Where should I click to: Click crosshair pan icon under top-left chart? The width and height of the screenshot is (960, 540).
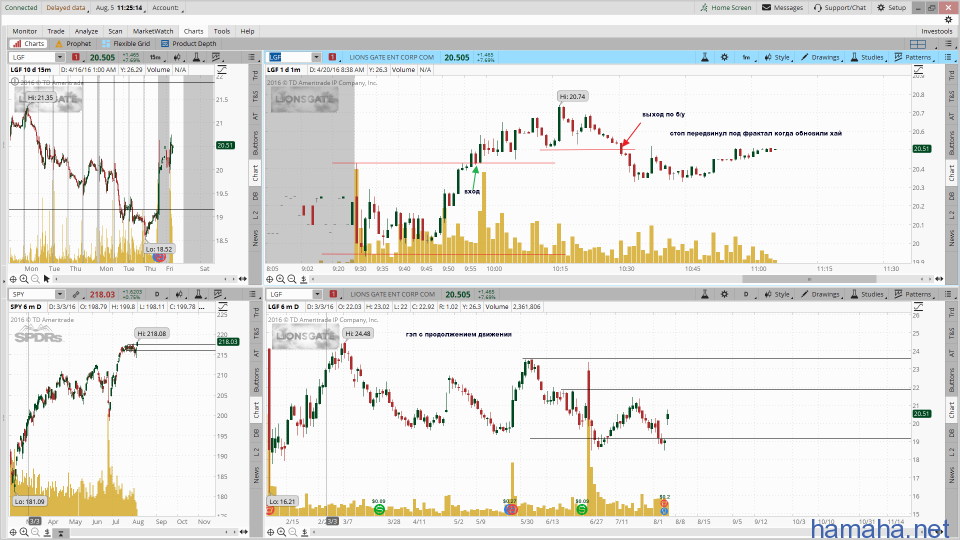pos(13,279)
